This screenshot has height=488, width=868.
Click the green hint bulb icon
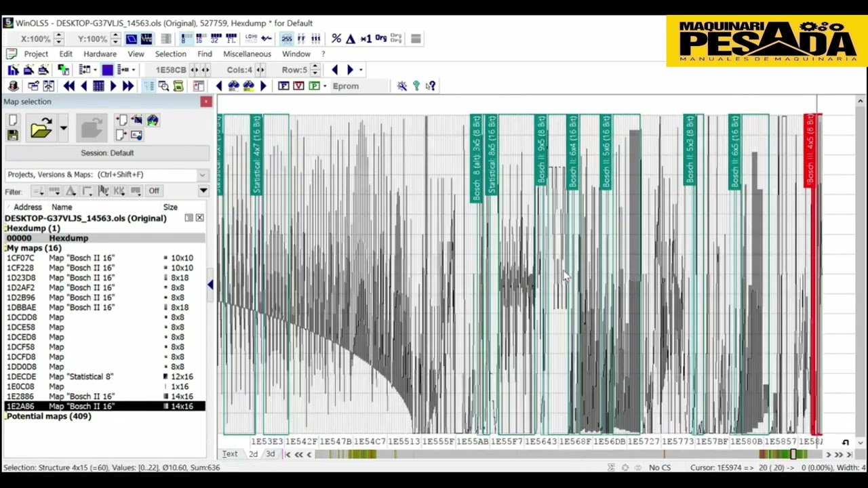tap(416, 86)
